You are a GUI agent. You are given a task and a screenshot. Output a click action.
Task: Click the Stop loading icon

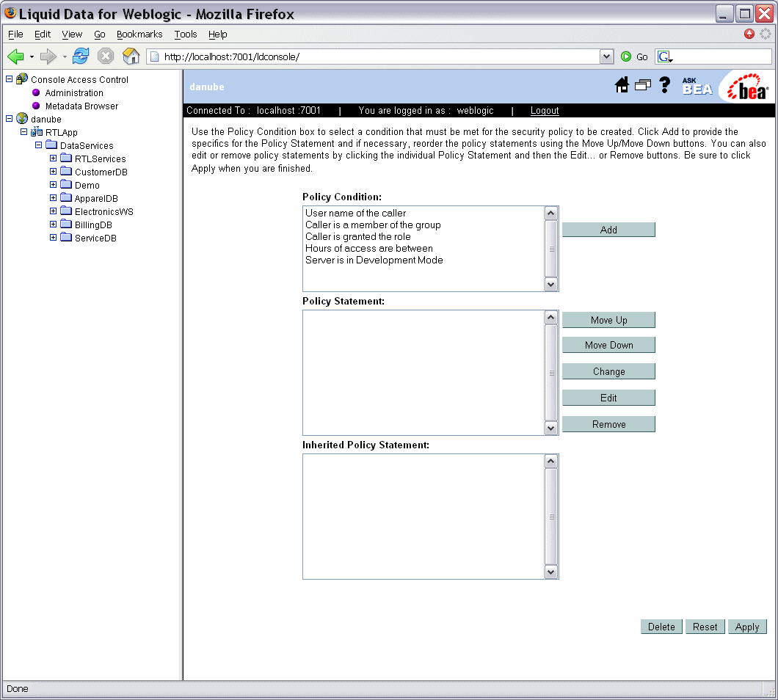tap(105, 56)
